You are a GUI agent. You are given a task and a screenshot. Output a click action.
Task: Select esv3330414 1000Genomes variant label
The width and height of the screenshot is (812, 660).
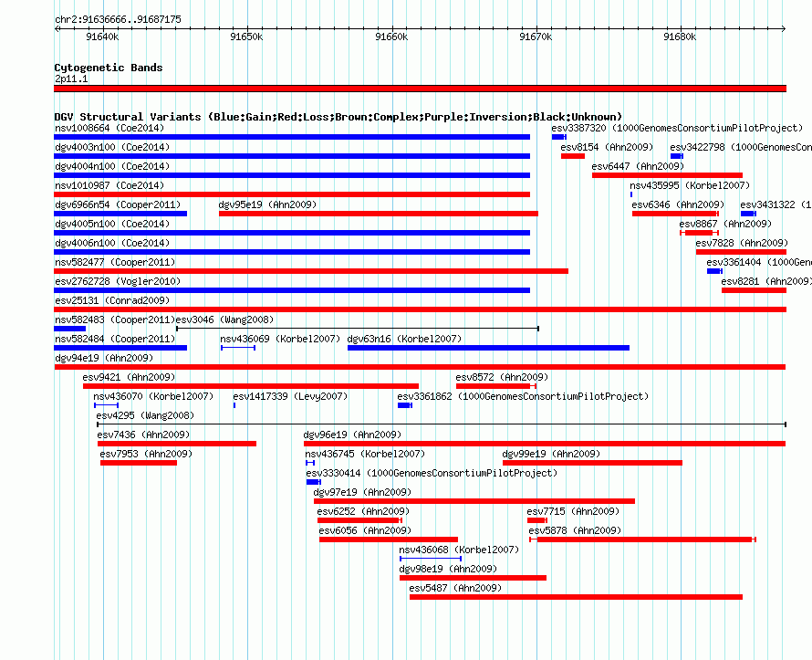432,473
